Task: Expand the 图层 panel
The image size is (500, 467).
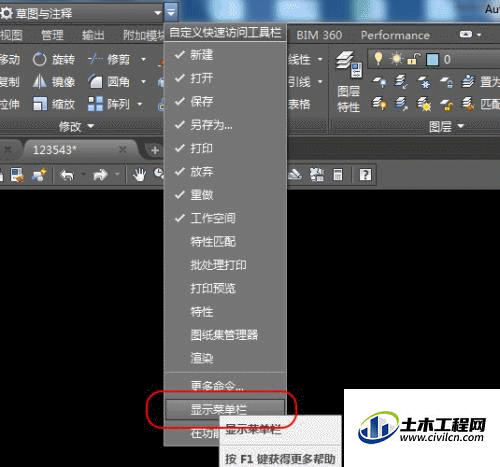Action: click(x=446, y=126)
